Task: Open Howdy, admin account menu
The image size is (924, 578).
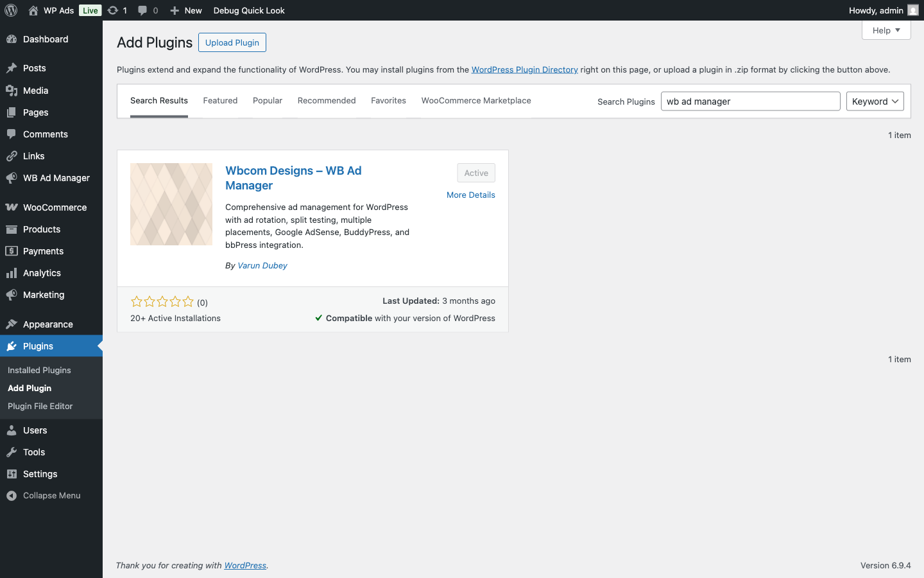Action: click(884, 10)
